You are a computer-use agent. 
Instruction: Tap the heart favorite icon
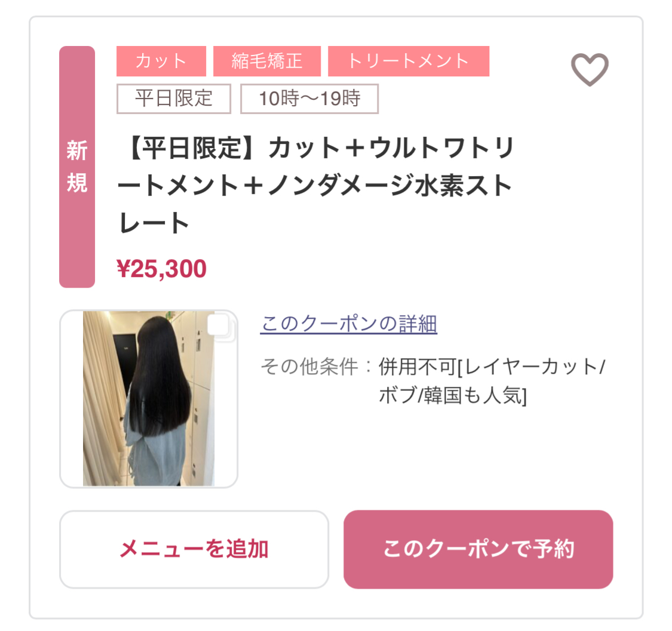[590, 69]
